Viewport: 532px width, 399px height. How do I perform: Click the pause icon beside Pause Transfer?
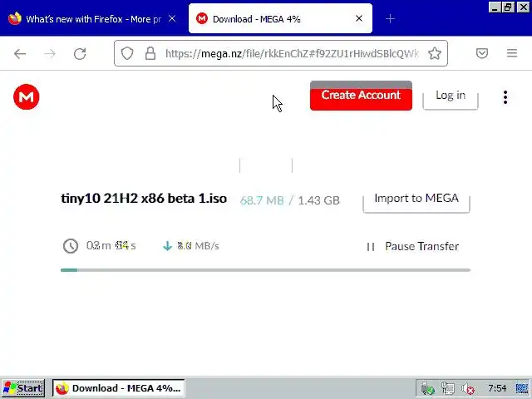[x=371, y=247]
